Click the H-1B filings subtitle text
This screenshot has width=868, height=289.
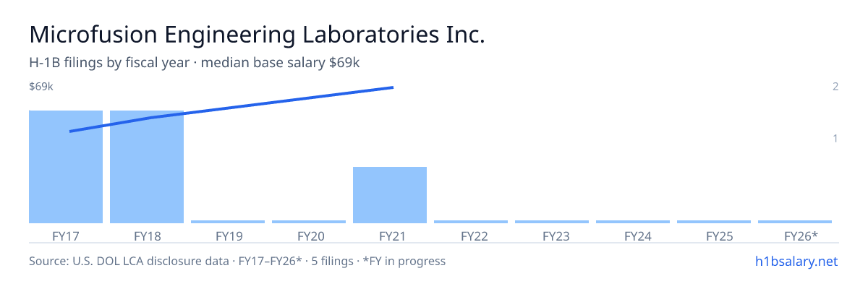[195, 63]
